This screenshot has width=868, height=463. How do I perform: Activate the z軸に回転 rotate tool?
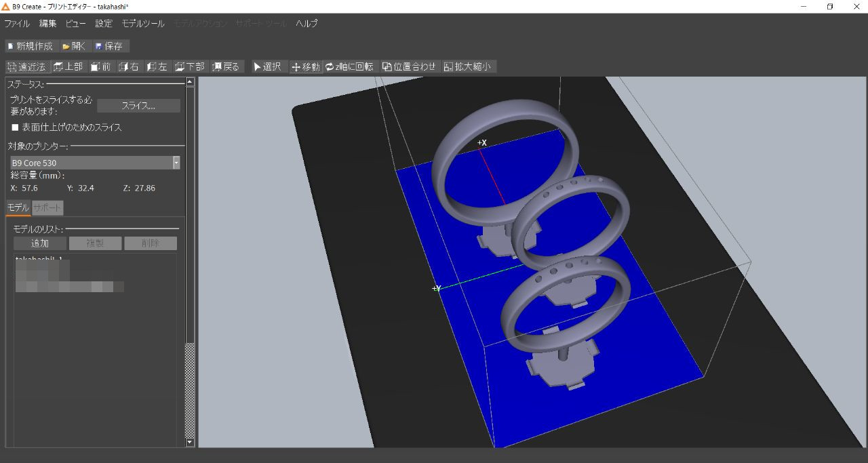(x=350, y=66)
